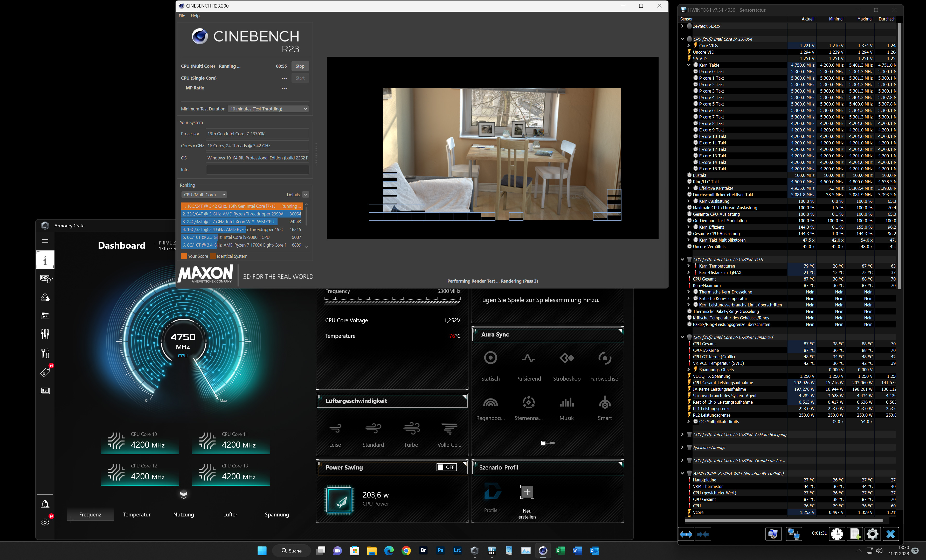Choose Turbo fan speed mode icon
The height and width of the screenshot is (560, 926).
tap(411, 428)
